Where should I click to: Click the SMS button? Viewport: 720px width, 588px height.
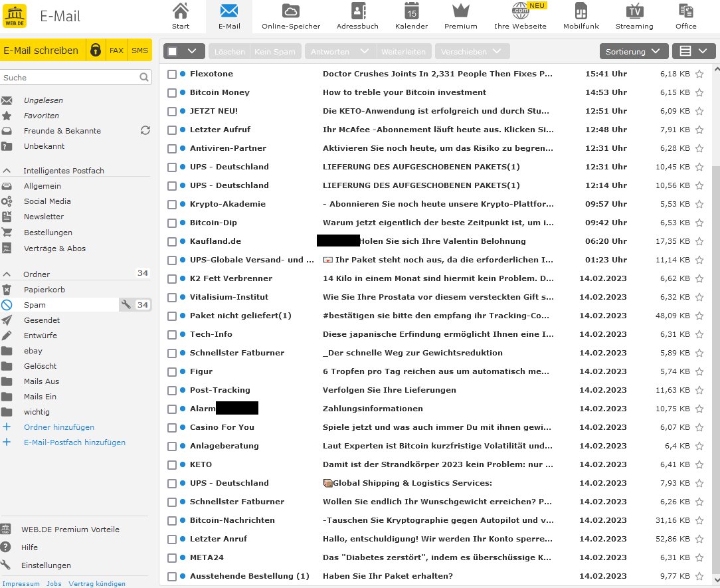coord(139,50)
